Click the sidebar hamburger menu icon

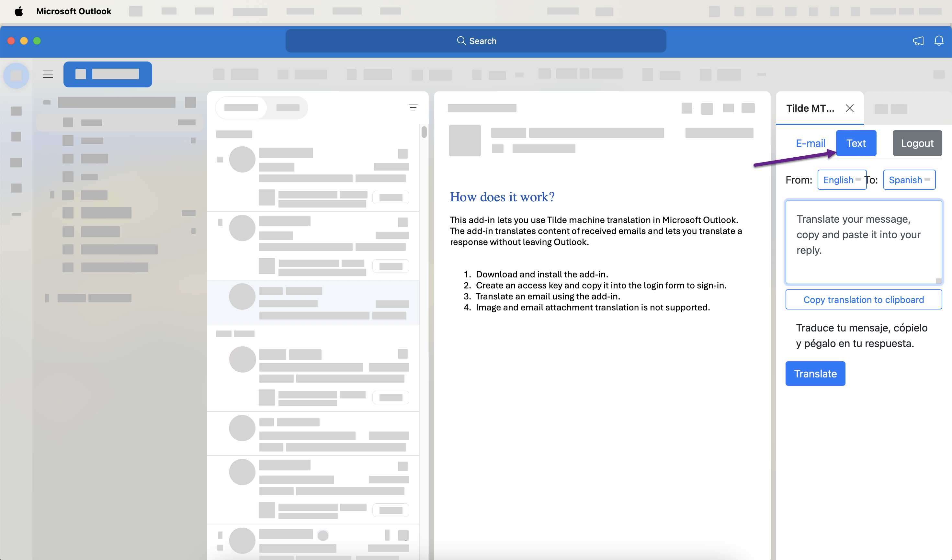(48, 74)
